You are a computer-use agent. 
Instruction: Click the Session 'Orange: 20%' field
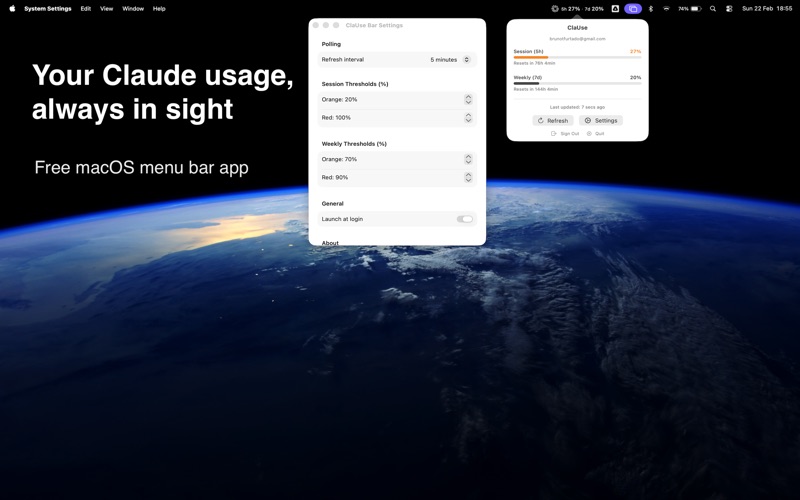397,99
